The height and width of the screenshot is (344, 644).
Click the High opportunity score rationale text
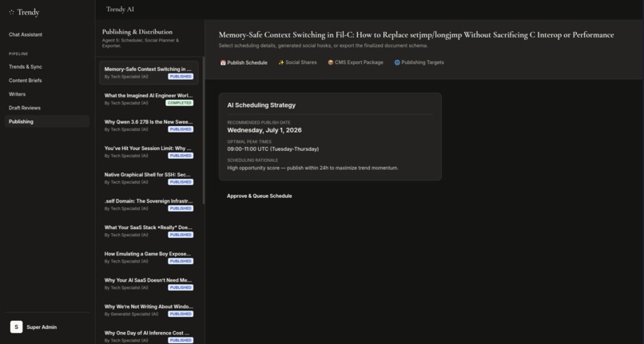312,168
